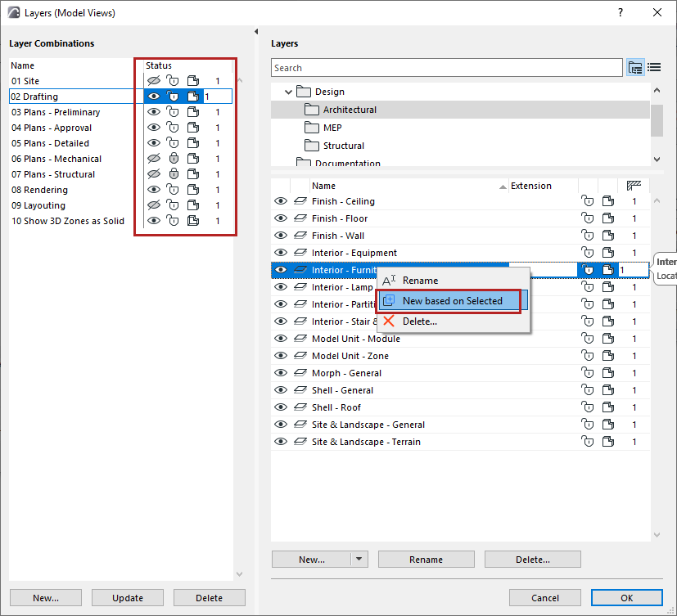Select the 04 Plans - Approval combination

121,128
